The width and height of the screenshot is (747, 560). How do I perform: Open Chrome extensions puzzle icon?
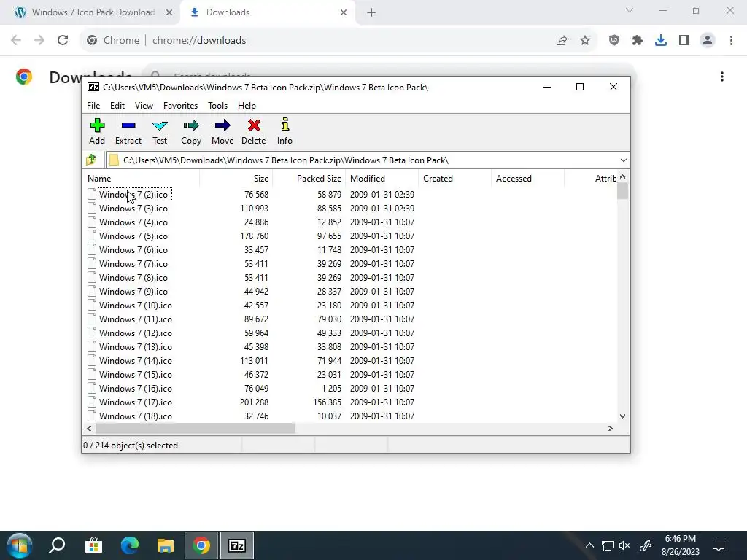tap(638, 41)
